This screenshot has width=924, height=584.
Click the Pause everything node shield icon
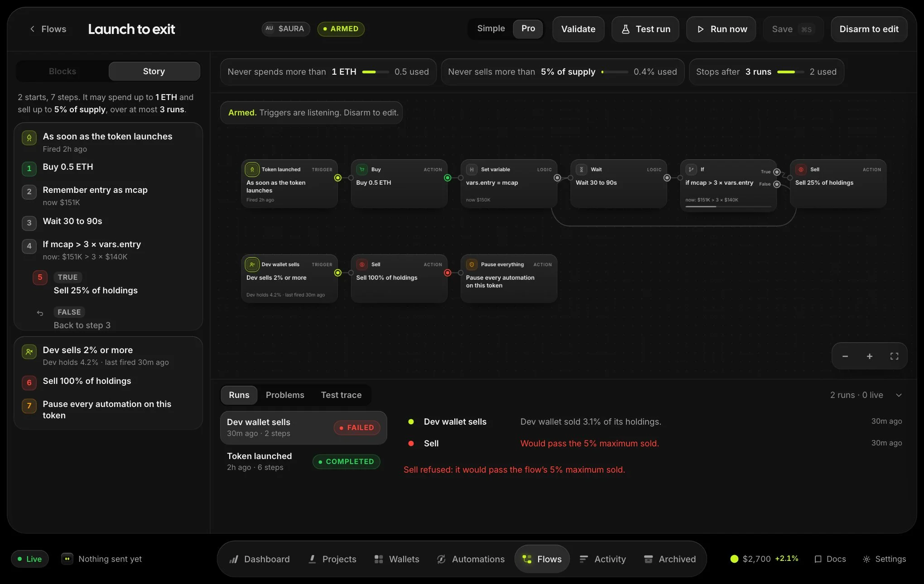point(472,264)
